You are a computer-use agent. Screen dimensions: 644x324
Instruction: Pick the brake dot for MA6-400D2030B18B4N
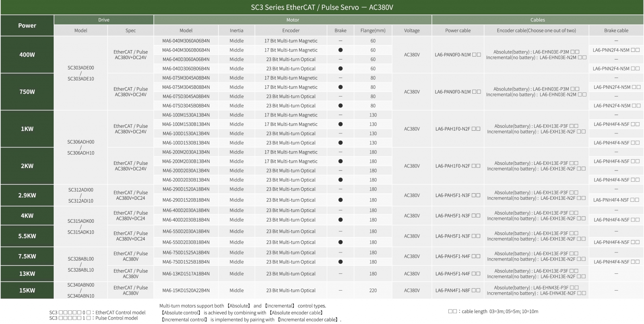(341, 220)
